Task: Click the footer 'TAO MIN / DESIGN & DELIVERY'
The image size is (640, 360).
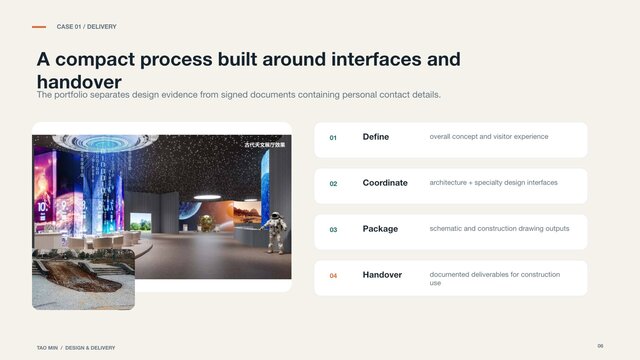Action: click(x=76, y=348)
